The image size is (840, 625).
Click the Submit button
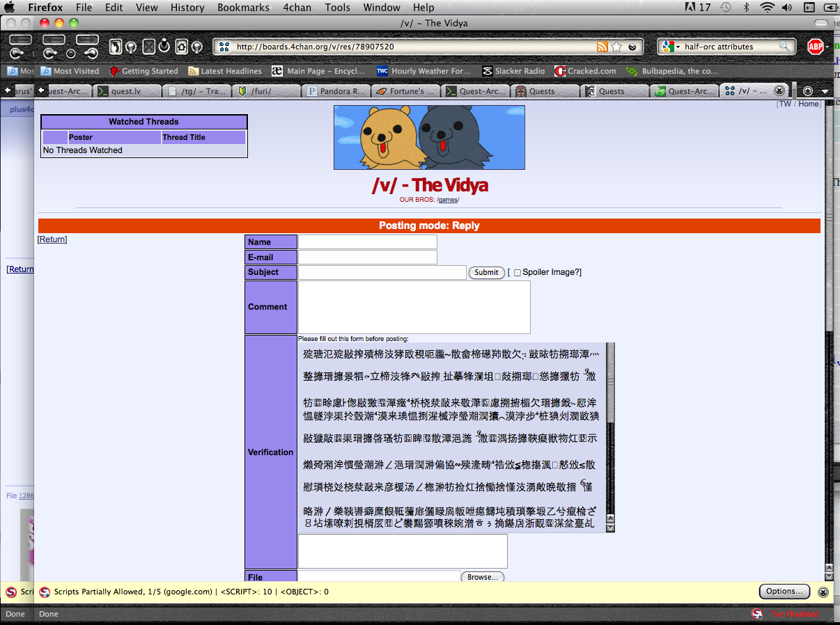tap(486, 272)
